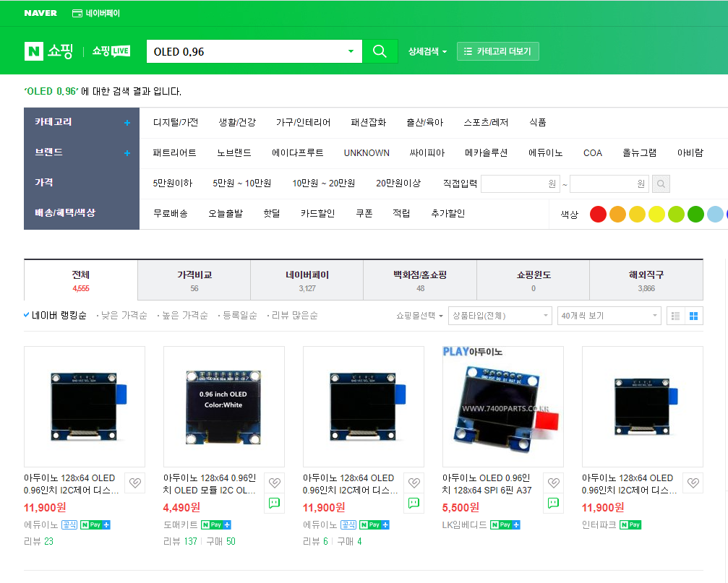Filter by COA brand

click(592, 153)
